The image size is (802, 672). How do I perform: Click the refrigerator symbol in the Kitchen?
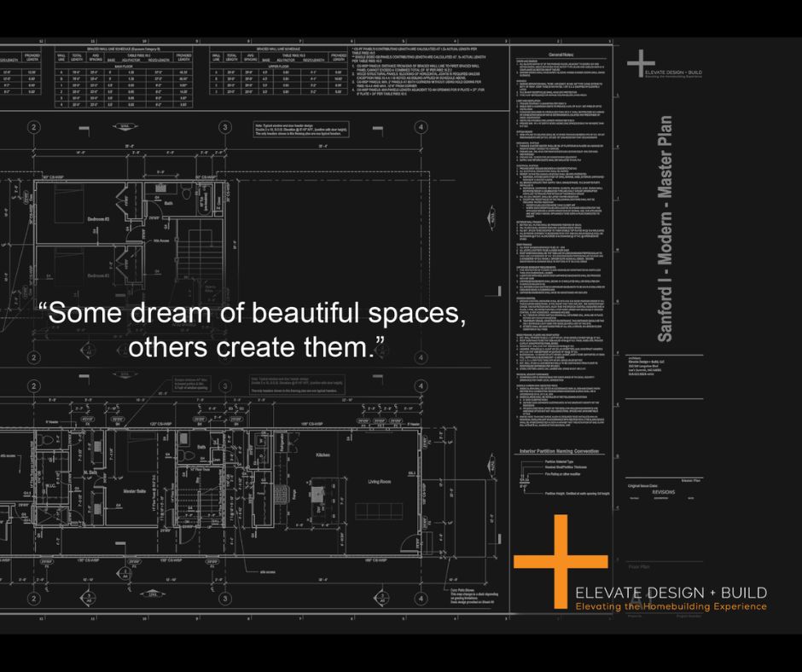pos(282,442)
